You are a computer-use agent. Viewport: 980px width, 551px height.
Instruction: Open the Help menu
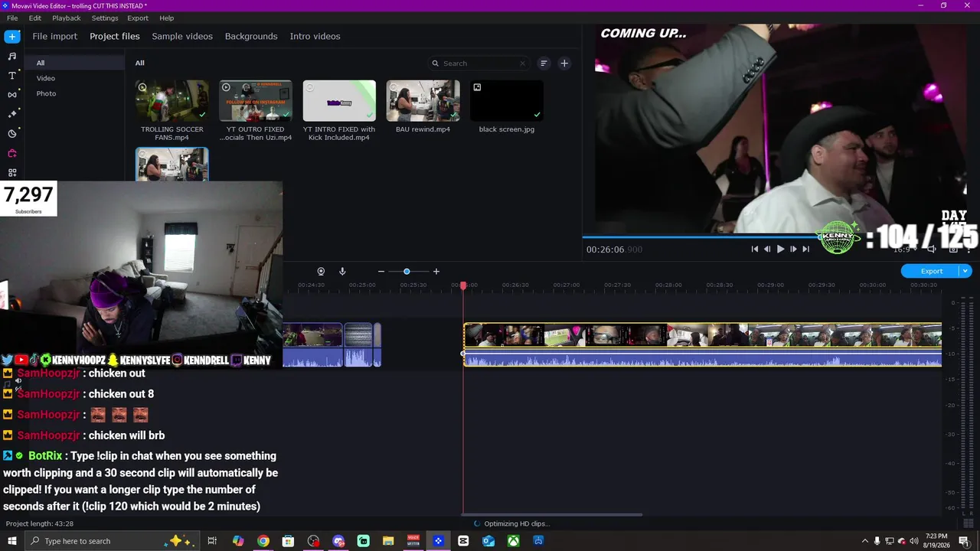coord(167,18)
